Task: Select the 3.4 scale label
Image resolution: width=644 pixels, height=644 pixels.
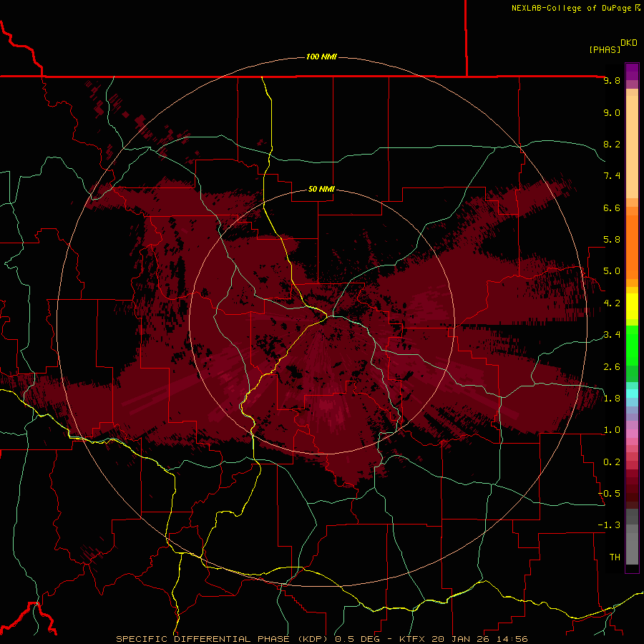Action: pyautogui.click(x=612, y=335)
